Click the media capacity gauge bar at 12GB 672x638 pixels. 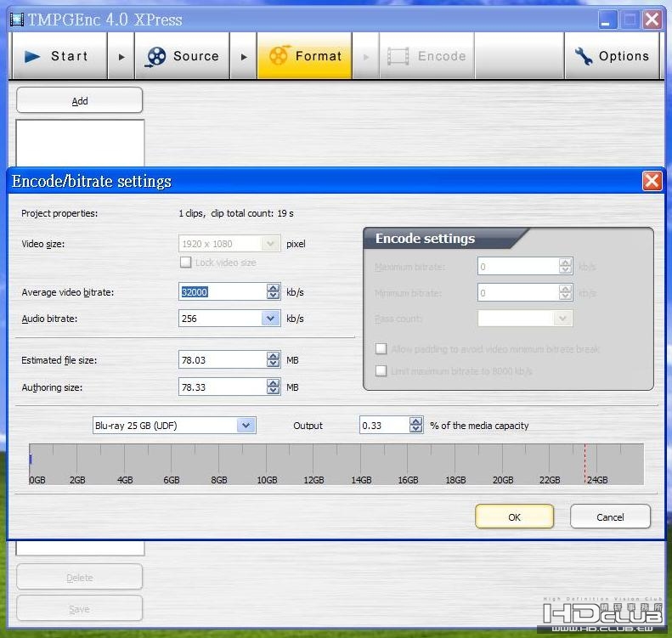(x=313, y=464)
